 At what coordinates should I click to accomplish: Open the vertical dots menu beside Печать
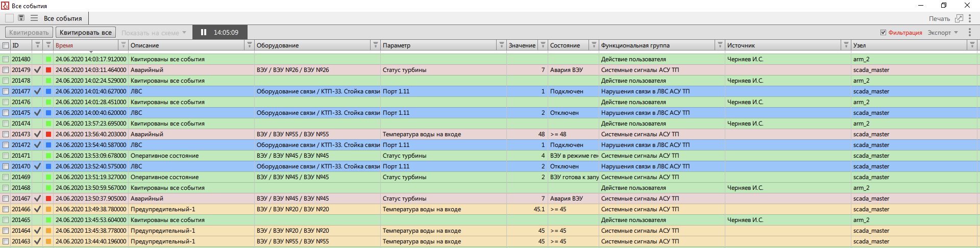[x=970, y=18]
